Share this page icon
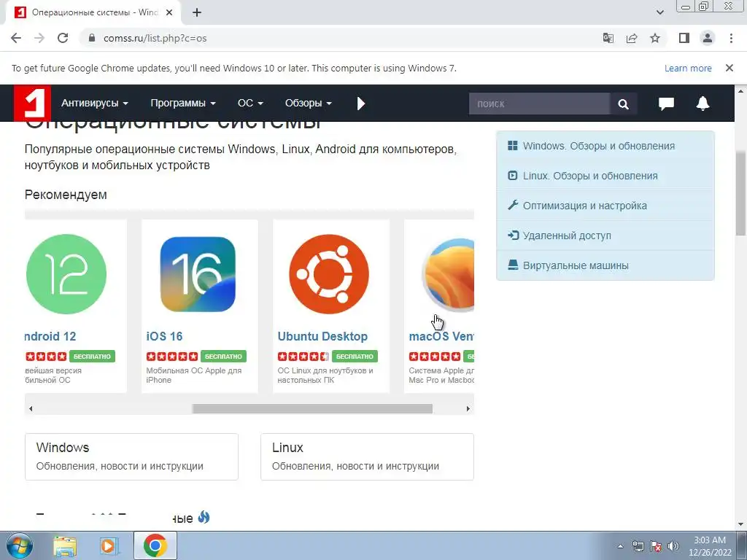This screenshot has height=560, width=747. 632,38
